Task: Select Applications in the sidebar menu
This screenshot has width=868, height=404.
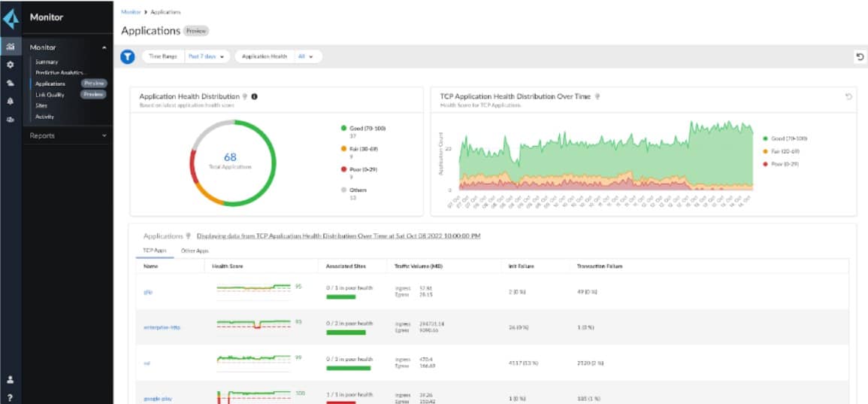Action: point(50,84)
